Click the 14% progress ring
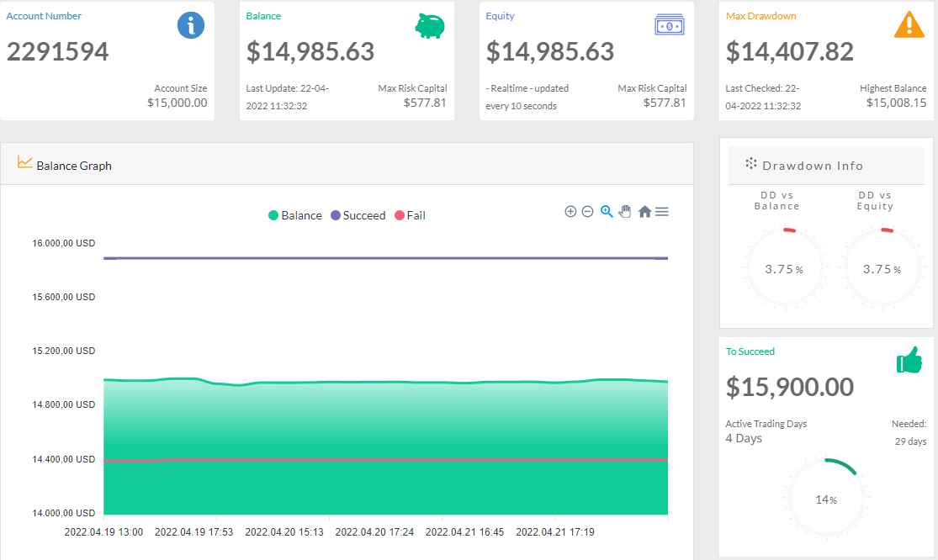938x560 pixels. (x=826, y=498)
